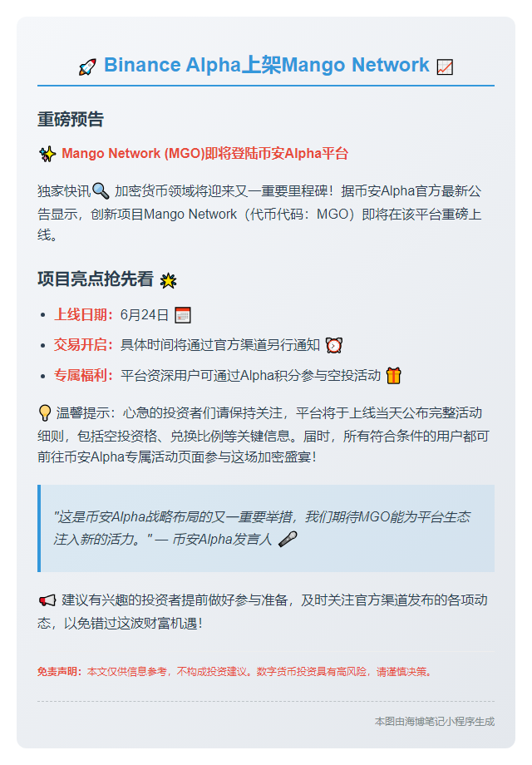Click the sparkles emoji before the MGO headline
This screenshot has height=765, width=532.
[47, 154]
